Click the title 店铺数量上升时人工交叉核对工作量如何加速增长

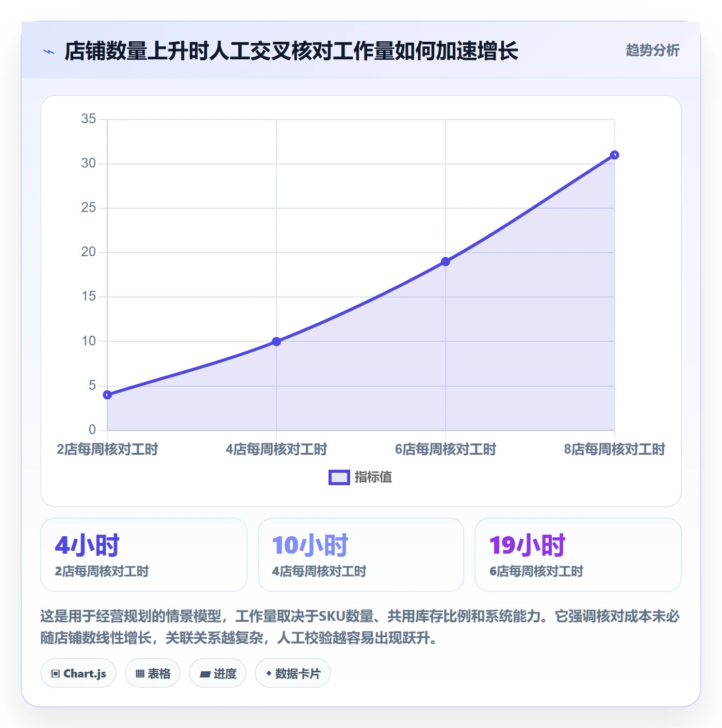click(291, 51)
